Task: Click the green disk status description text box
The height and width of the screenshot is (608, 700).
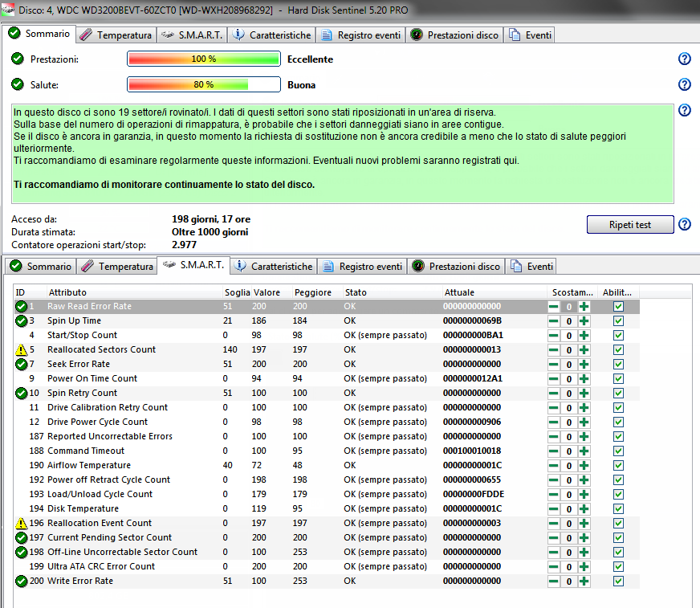Action: point(343,153)
